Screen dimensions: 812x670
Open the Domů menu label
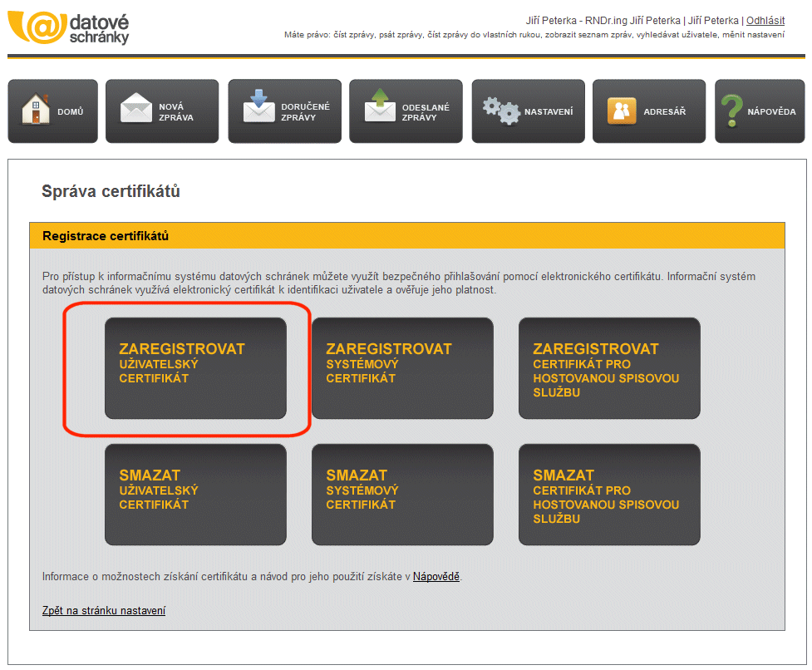point(71,111)
